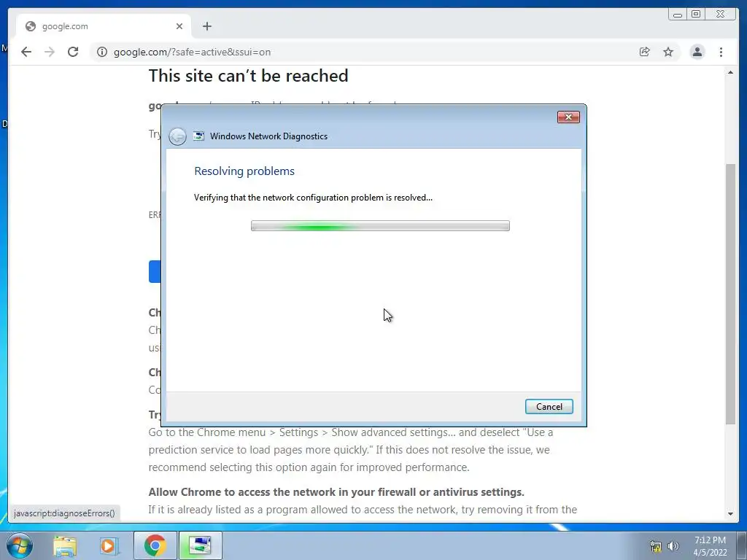747x560 pixels.
Task: Click the partially hidden blue button
Action: pyautogui.click(x=155, y=271)
